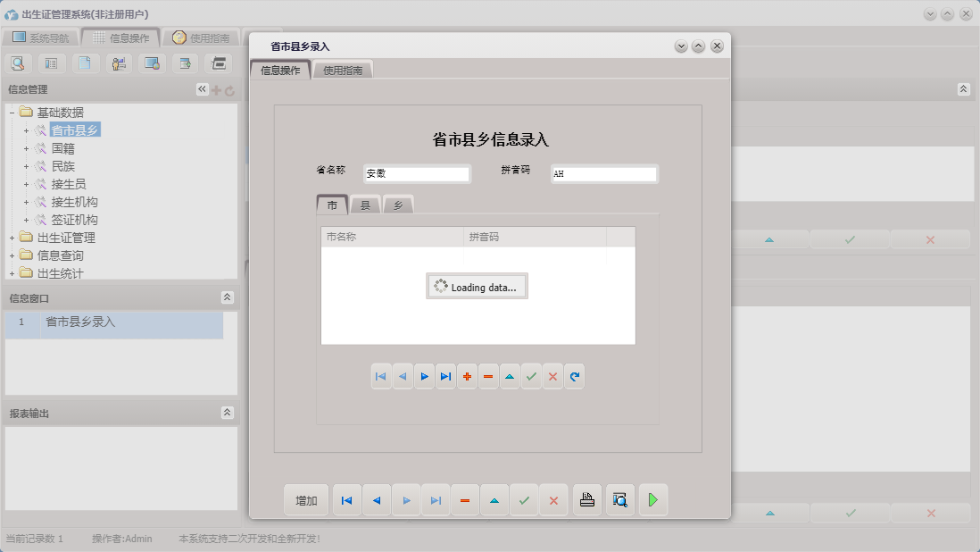980x552 pixels.
Task: Click the green run arrow at the dialog bottom
Action: tap(652, 499)
